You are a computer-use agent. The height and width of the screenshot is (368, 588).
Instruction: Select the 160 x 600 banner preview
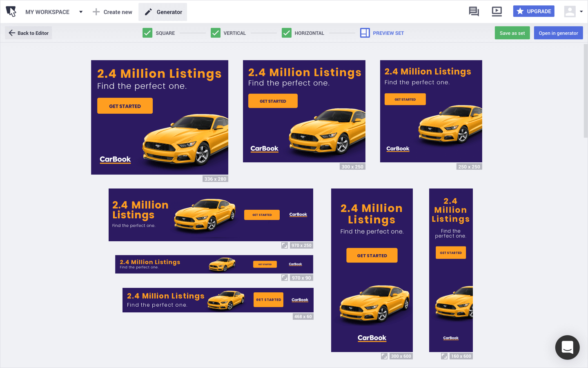(x=451, y=270)
